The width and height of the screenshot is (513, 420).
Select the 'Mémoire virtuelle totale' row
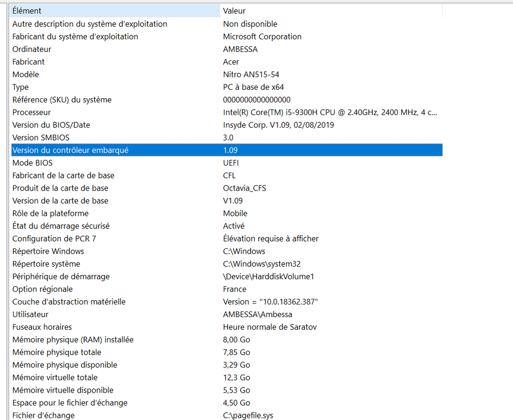[x=227, y=377]
